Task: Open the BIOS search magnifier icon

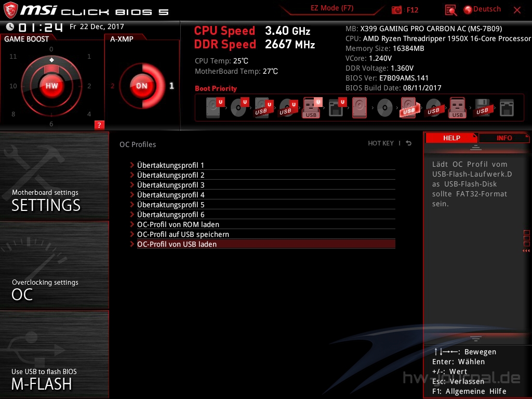Action: click(450, 10)
